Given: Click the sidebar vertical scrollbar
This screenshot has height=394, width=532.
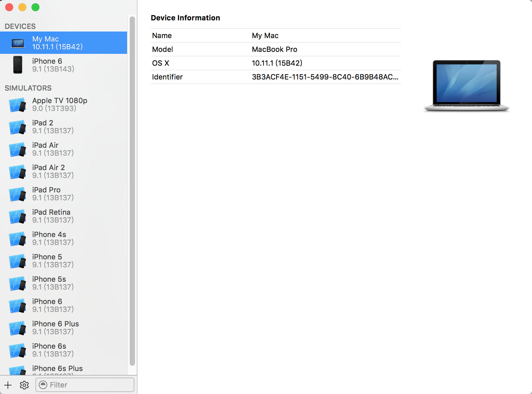Looking at the screenshot, I should tap(132, 190).
